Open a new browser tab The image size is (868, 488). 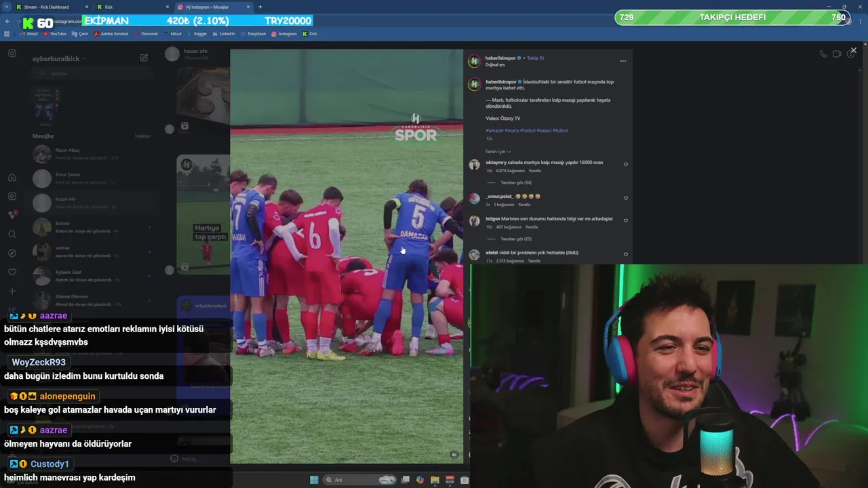coord(260,7)
